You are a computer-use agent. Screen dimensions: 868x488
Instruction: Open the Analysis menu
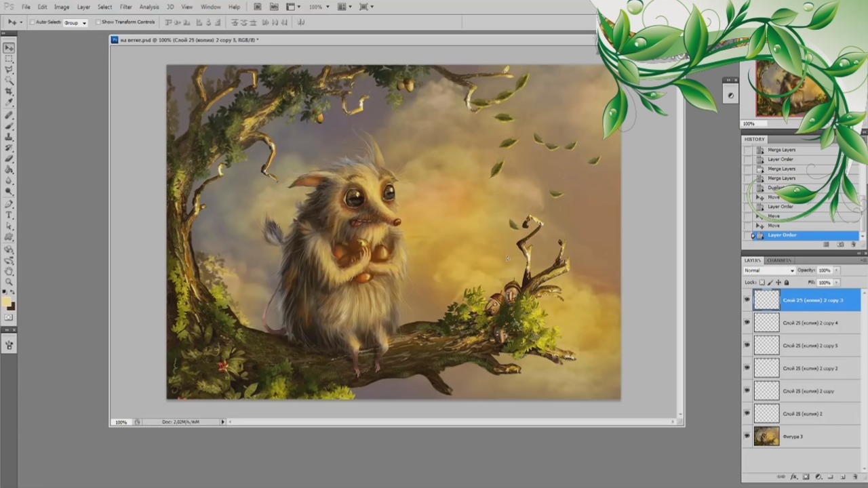[x=149, y=7]
